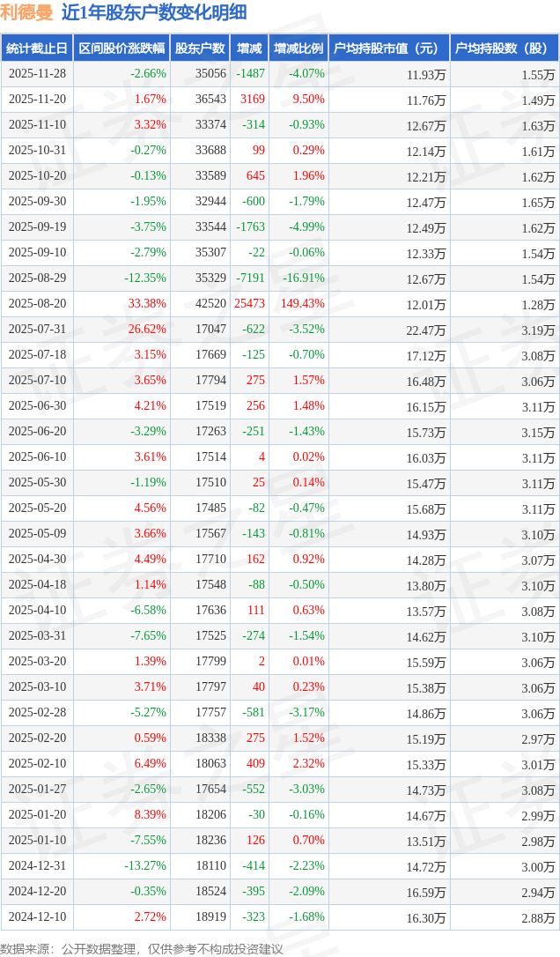Select the 统计截止日 column header
Screen dimensions: 560x957
(x=36, y=48)
